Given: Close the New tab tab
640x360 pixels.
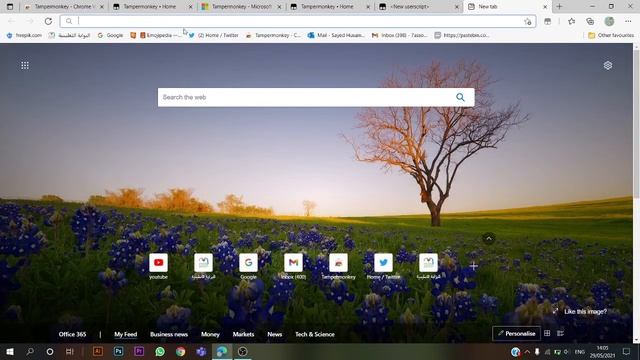Looking at the screenshot, I should point(544,7).
